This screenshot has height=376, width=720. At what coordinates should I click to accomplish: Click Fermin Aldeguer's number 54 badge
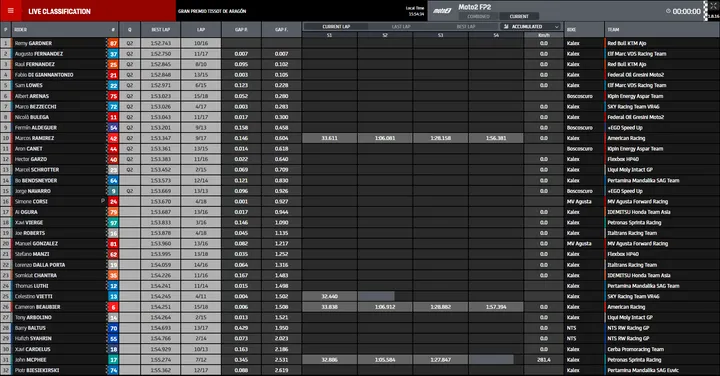tap(113, 128)
